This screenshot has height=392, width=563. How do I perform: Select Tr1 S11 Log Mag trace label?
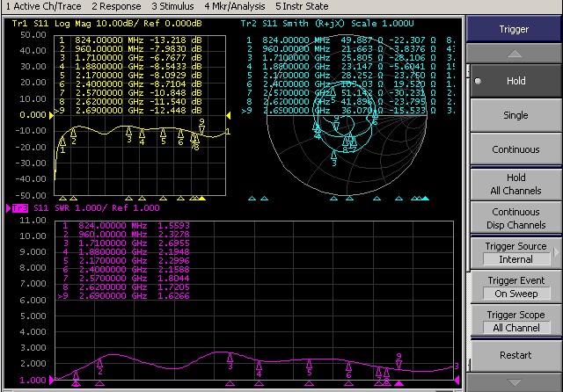pos(106,24)
